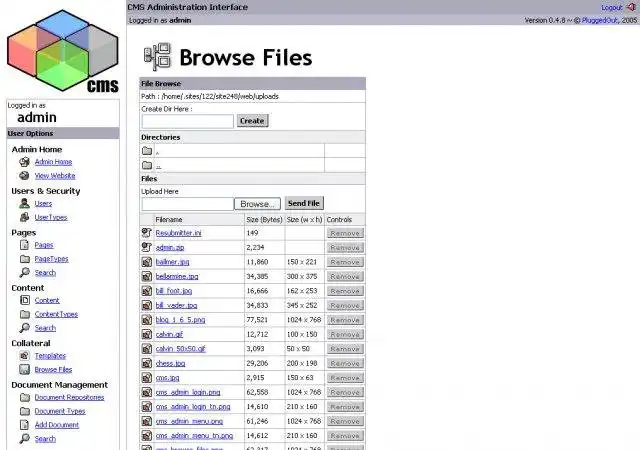This screenshot has height=450, width=640.
Task: Remove the calvin.gif file
Action: (x=345, y=334)
